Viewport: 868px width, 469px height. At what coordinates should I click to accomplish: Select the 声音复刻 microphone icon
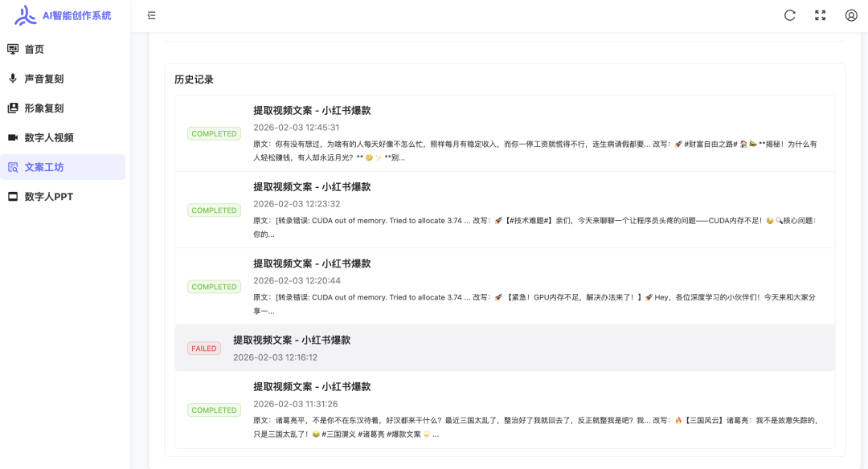click(x=11, y=78)
